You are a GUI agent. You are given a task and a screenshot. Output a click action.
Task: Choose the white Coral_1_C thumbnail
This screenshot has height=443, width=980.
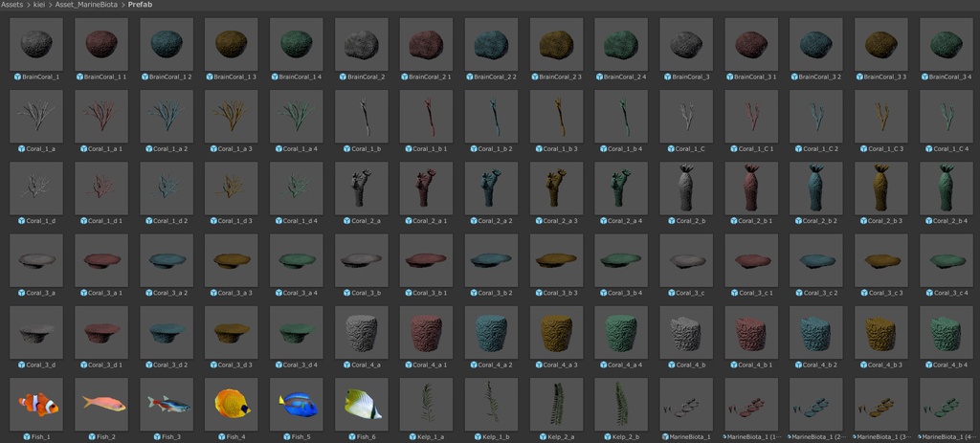point(686,116)
